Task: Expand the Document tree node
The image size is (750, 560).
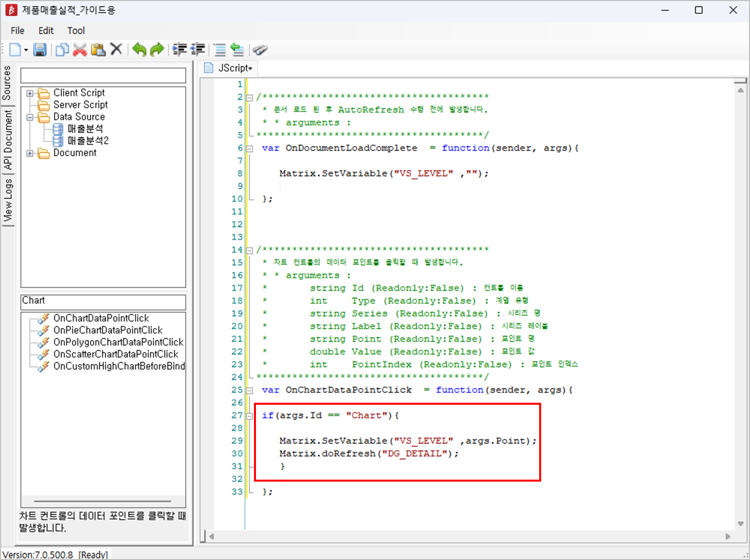Action: tap(30, 153)
